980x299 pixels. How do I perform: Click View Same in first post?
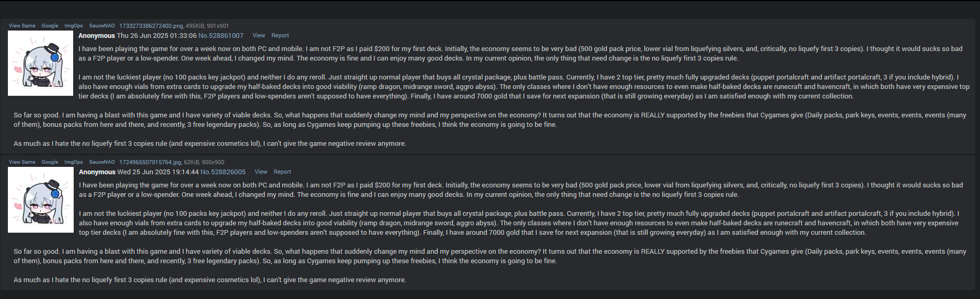tap(22, 26)
